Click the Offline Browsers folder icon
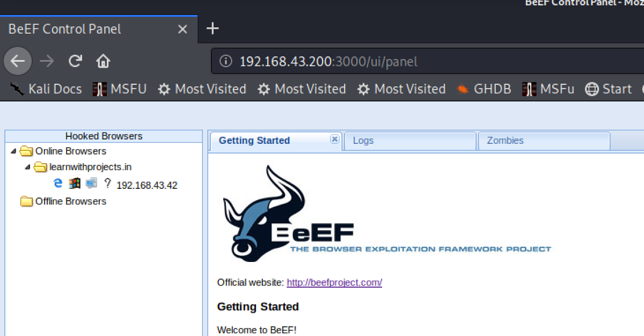Image resolution: width=644 pixels, height=336 pixels. [26, 202]
